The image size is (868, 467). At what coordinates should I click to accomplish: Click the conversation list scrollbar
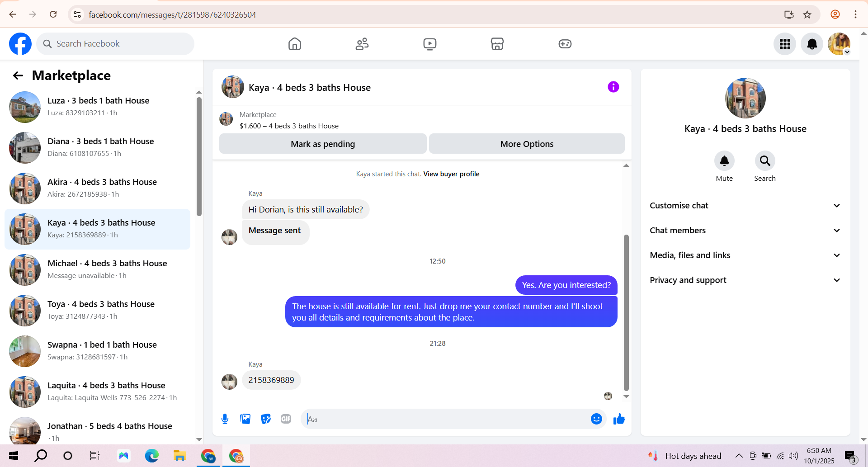tap(199, 156)
